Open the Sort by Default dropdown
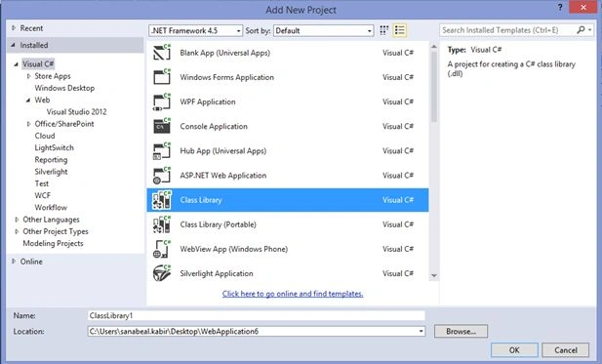602x364 pixels. click(323, 30)
